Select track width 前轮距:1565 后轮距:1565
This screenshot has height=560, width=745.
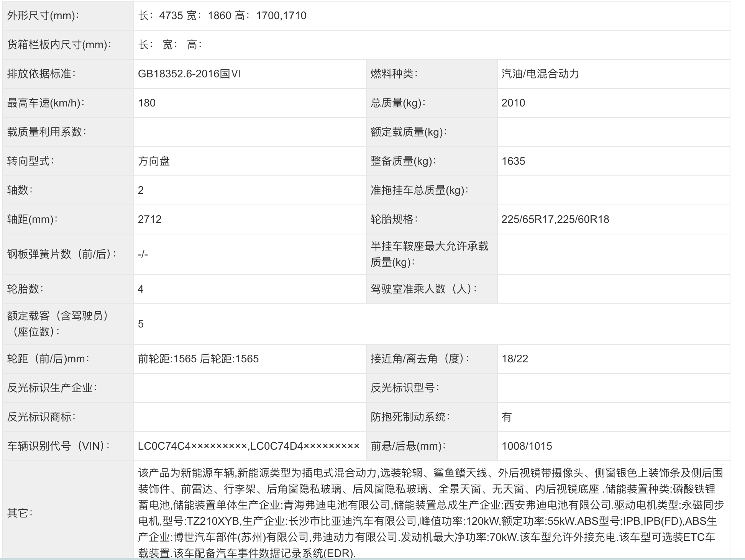pos(199,359)
